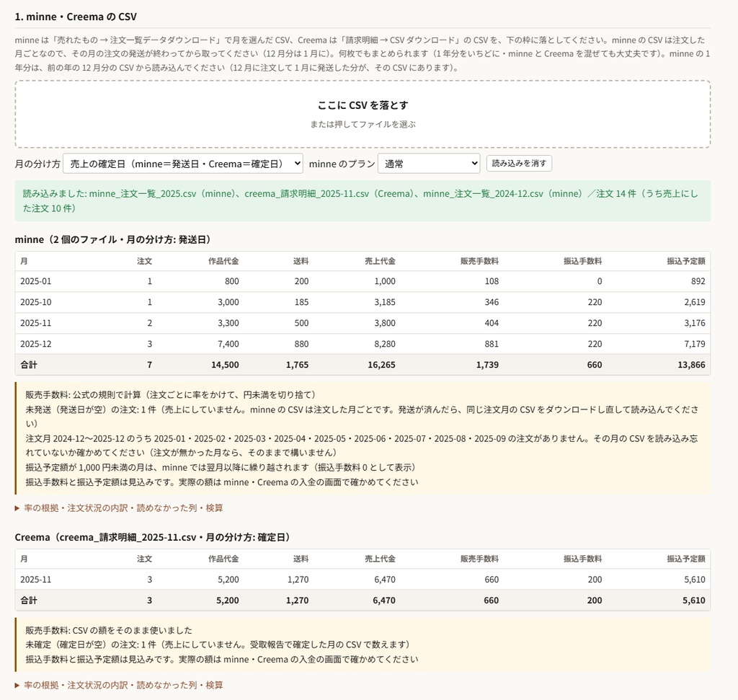The image size is (738, 700).
Task: Click minne total 販売手数料 1,739
Action: tap(487, 365)
